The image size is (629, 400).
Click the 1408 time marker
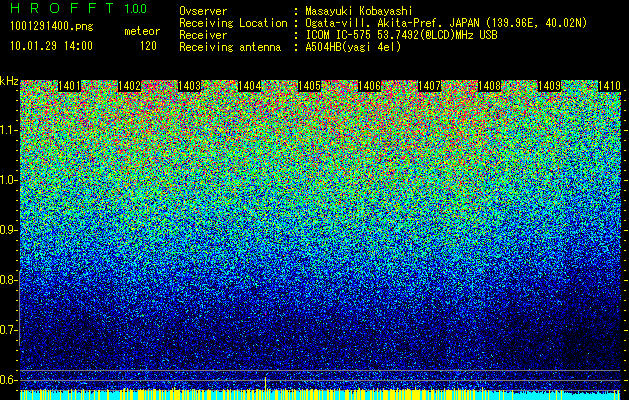point(489,86)
